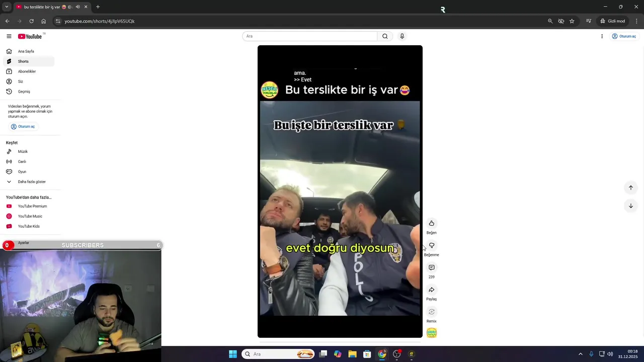Select Shorts in the sidebar
Viewport: 644px width, 362px height.
click(29, 61)
